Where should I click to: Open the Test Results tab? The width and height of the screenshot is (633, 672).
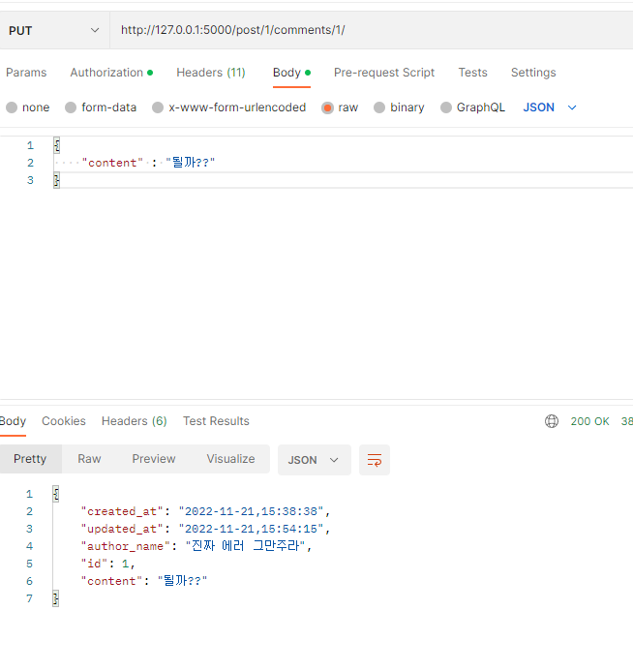216,421
